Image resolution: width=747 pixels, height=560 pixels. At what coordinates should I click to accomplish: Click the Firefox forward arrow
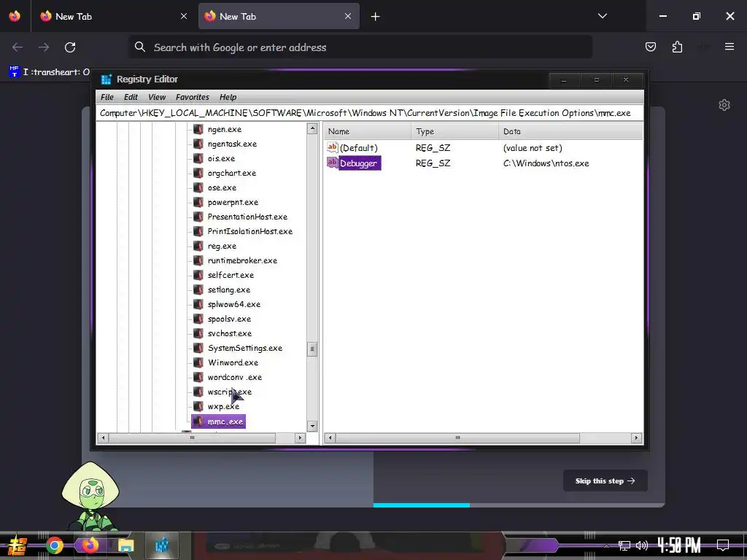click(x=44, y=47)
